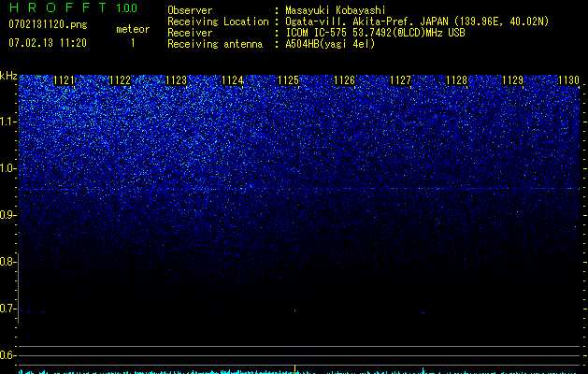The height and width of the screenshot is (374, 588).
Task: Click the echo dot below 1127 near 0.7
Action: click(x=423, y=312)
